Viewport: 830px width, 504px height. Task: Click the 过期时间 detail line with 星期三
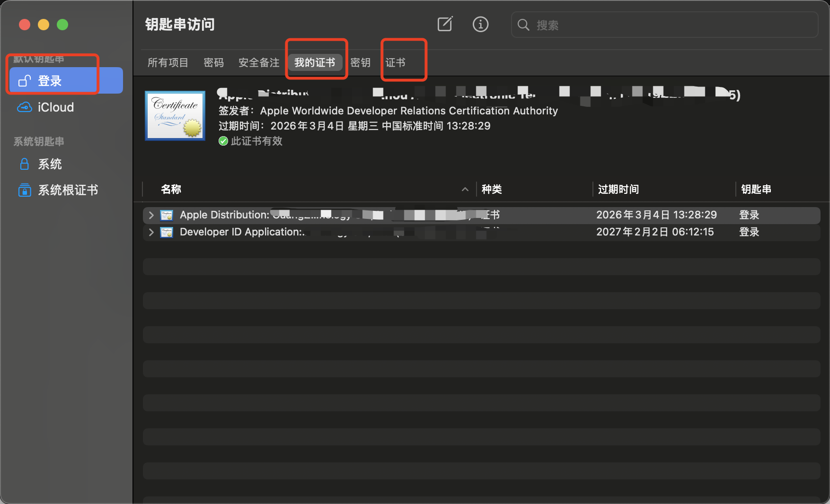(x=354, y=126)
